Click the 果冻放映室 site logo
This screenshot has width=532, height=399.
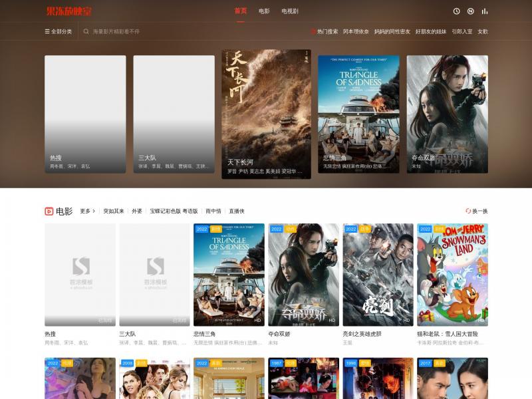[69, 11]
